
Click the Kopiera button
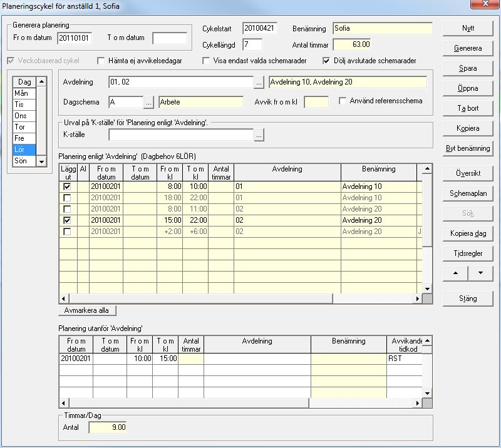[468, 128]
